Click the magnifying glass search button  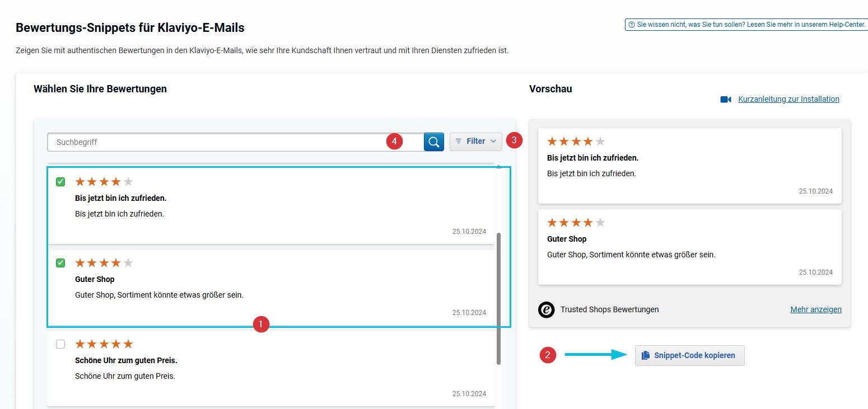point(433,142)
